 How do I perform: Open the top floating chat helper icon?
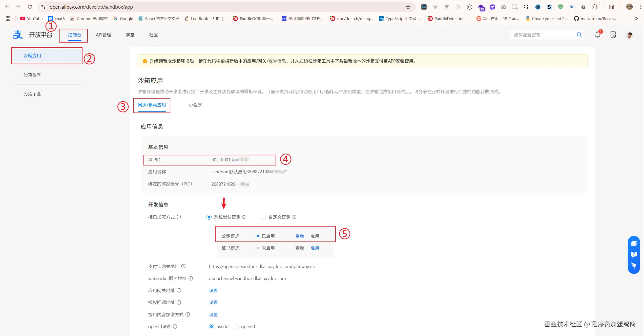click(x=634, y=244)
